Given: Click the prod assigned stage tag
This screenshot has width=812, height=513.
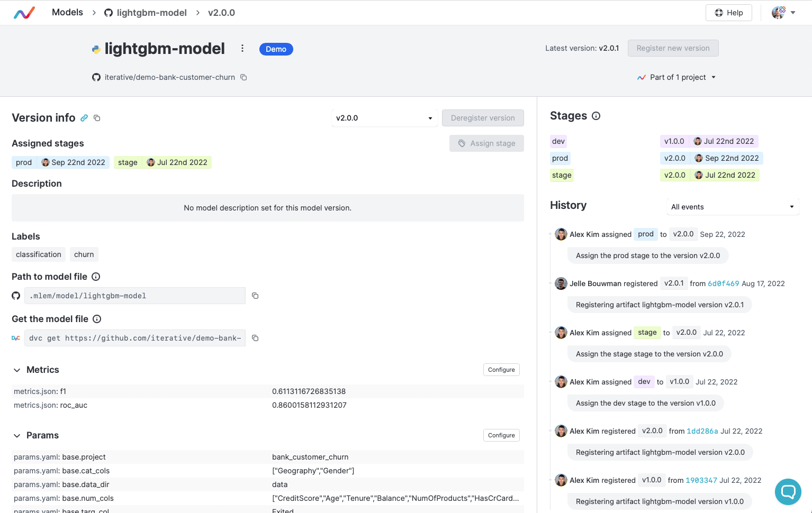Looking at the screenshot, I should pos(60,162).
